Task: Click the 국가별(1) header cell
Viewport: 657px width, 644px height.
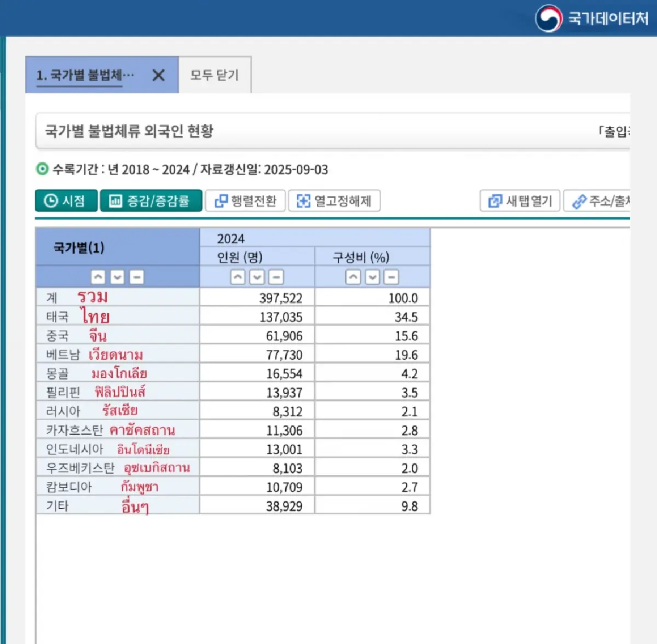Action: (117, 248)
